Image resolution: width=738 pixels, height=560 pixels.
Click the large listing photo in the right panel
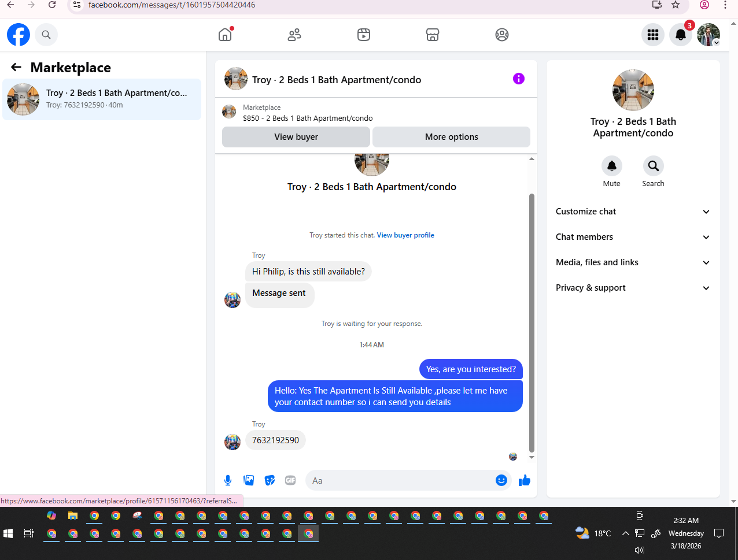point(633,90)
